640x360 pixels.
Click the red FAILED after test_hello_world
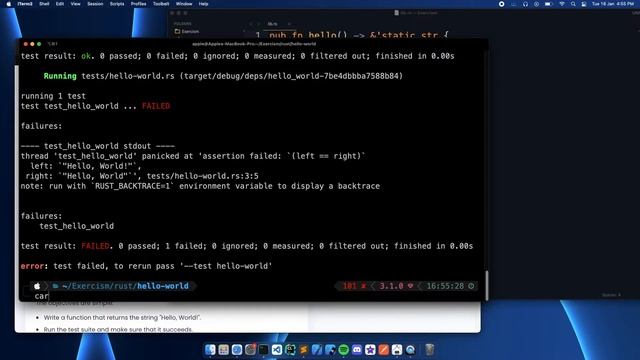pos(156,106)
